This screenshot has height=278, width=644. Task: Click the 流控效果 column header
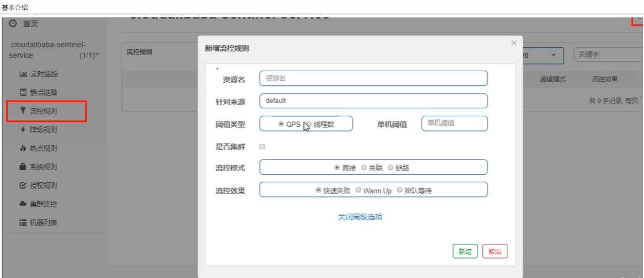pyautogui.click(x=605, y=79)
